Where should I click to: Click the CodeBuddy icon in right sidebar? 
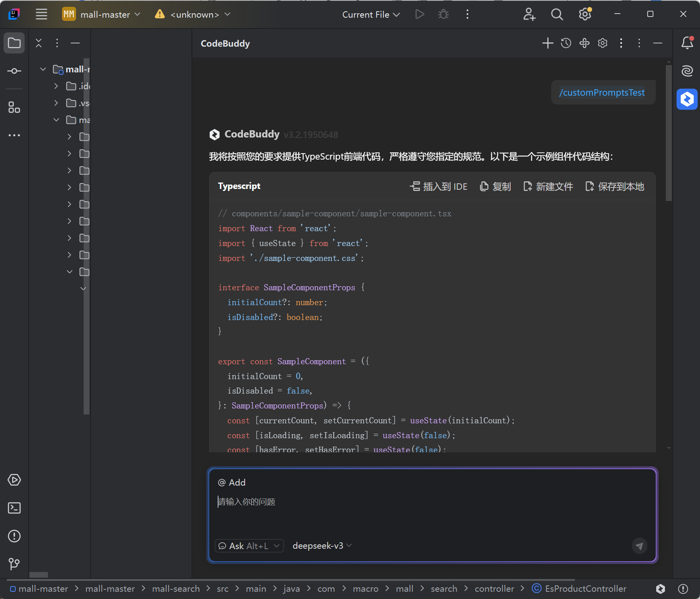click(687, 99)
